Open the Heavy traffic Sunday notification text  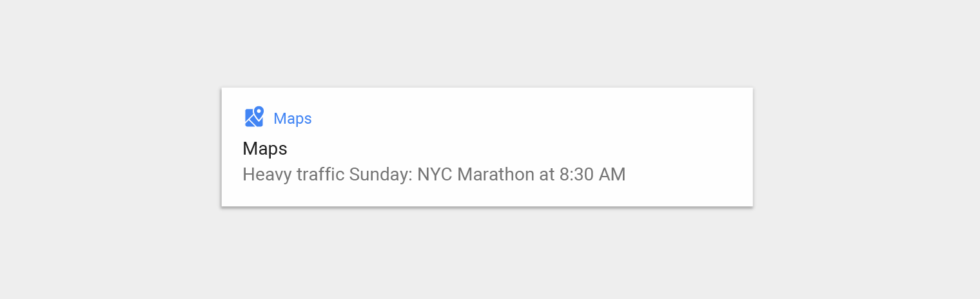pyautogui.click(x=434, y=175)
